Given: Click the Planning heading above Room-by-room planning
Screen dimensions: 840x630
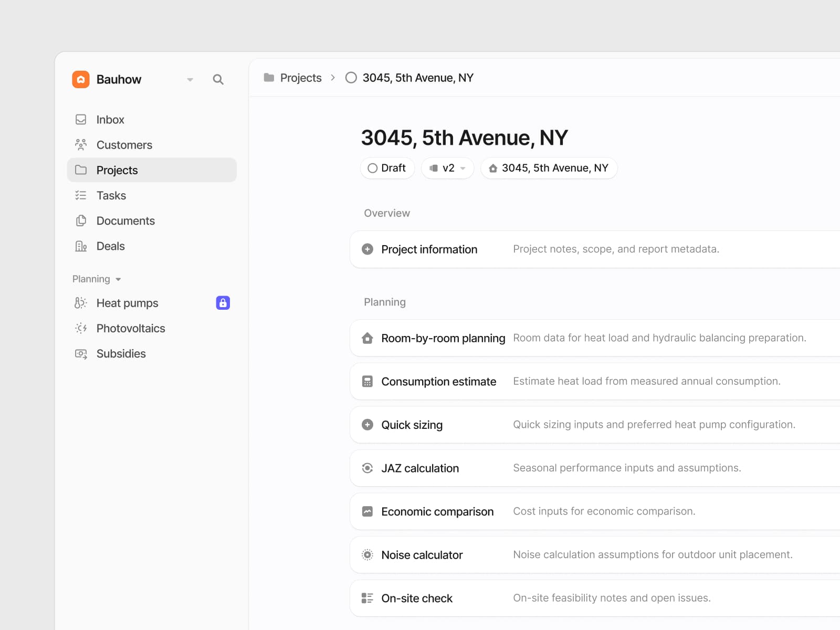Looking at the screenshot, I should click(385, 302).
